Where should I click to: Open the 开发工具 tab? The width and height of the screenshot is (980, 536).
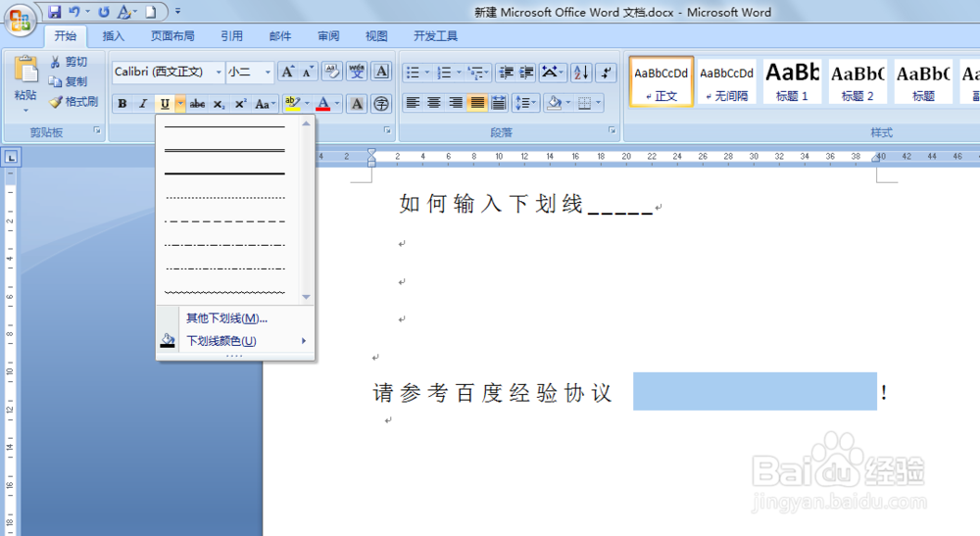(436, 36)
